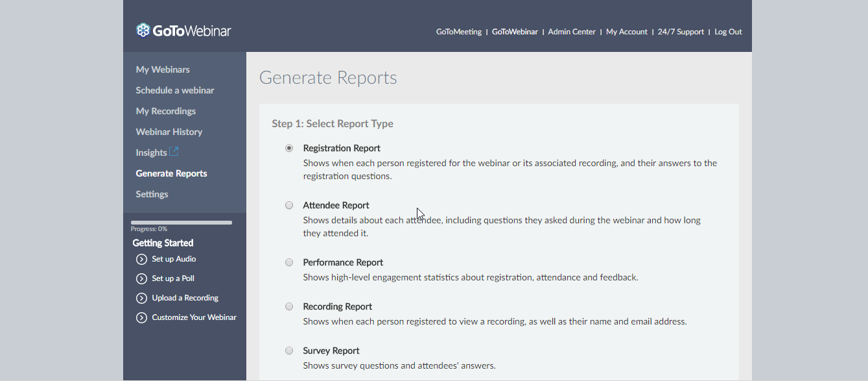
Task: Open My Webinars in the sidebar
Action: (163, 69)
